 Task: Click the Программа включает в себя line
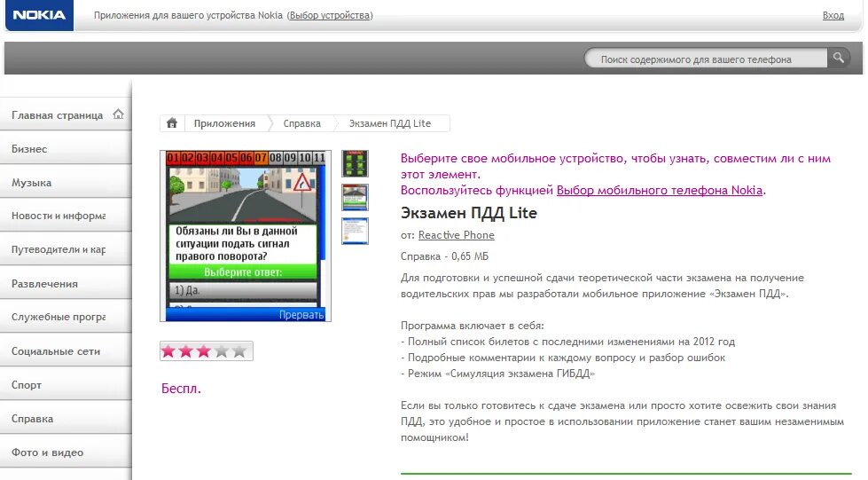tap(473, 326)
